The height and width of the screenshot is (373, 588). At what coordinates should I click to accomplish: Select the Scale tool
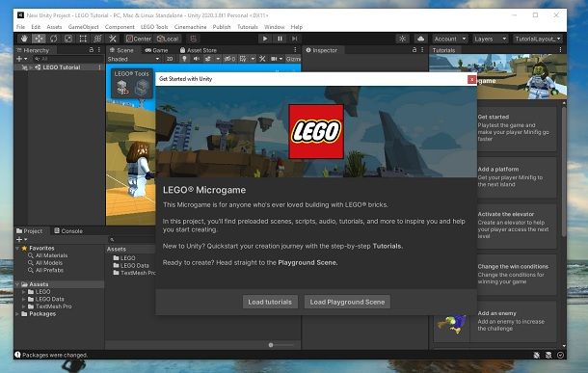pos(68,39)
